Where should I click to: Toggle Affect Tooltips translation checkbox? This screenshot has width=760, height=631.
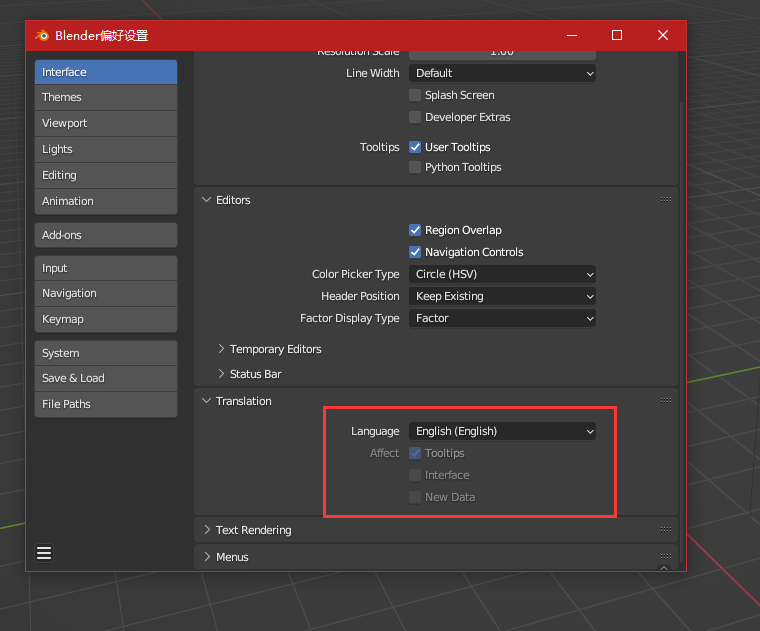click(x=415, y=453)
